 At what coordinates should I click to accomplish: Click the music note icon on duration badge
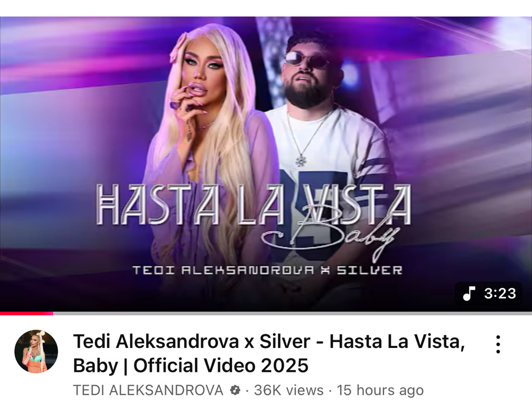[469, 293]
